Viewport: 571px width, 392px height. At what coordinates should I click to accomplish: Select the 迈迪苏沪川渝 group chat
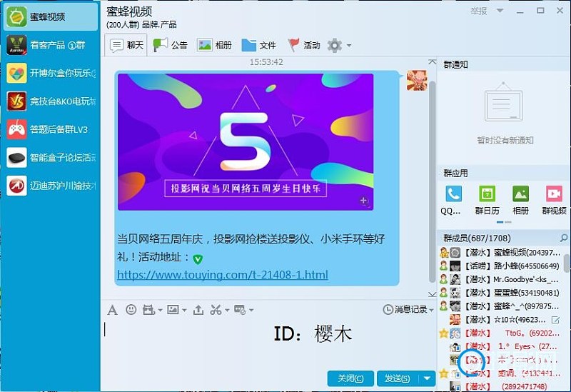[x=50, y=186]
